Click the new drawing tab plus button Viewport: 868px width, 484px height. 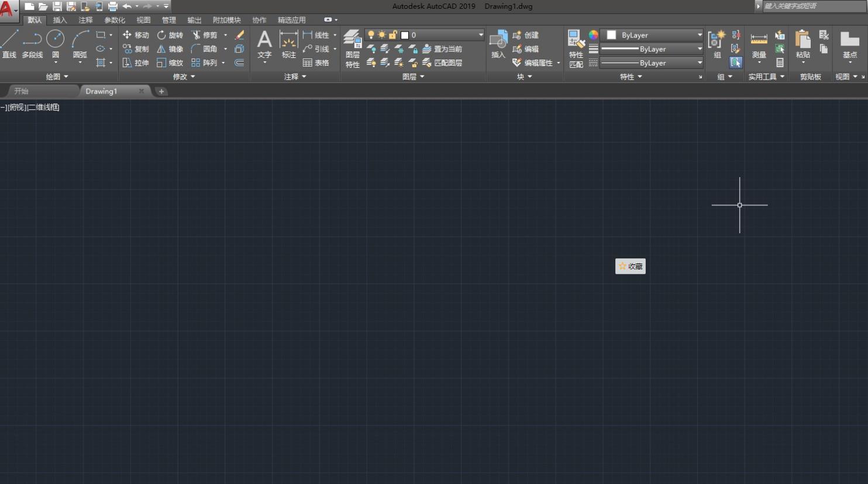pos(161,91)
